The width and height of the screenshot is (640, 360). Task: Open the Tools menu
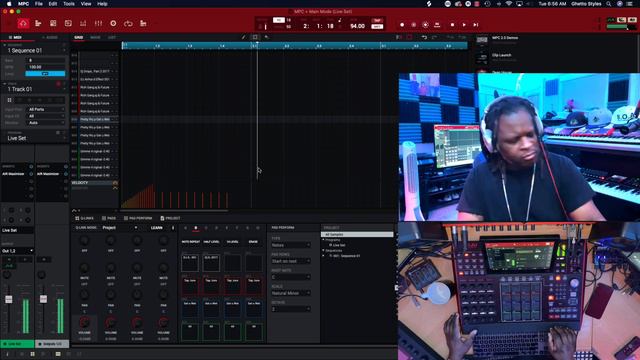69,4
